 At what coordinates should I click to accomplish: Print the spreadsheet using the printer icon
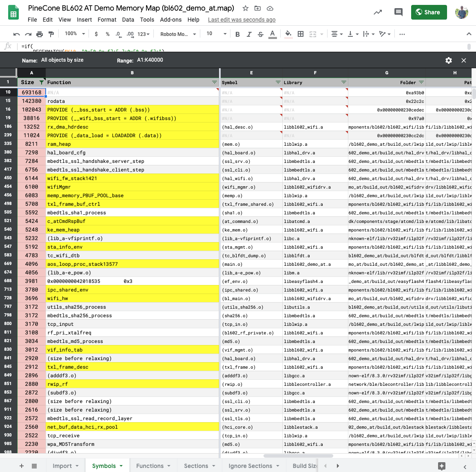40,34
